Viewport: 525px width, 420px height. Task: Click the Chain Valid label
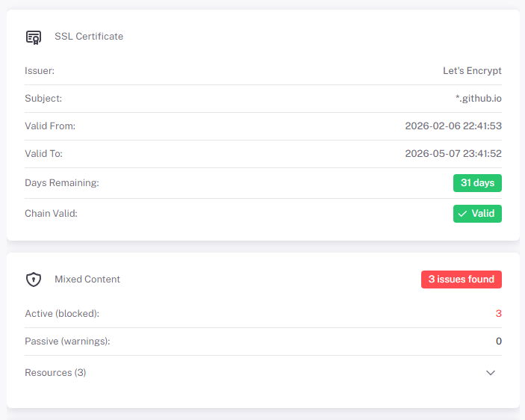coord(51,214)
